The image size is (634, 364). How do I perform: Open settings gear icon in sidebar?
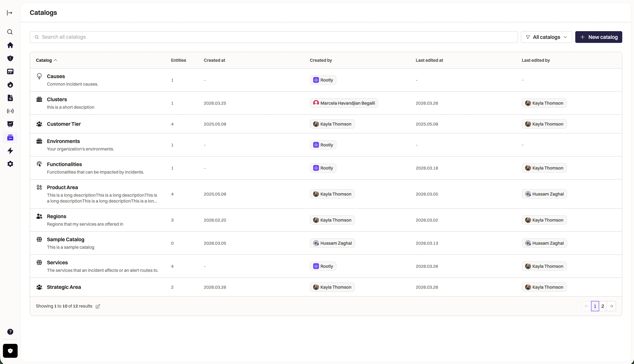[x=10, y=164]
